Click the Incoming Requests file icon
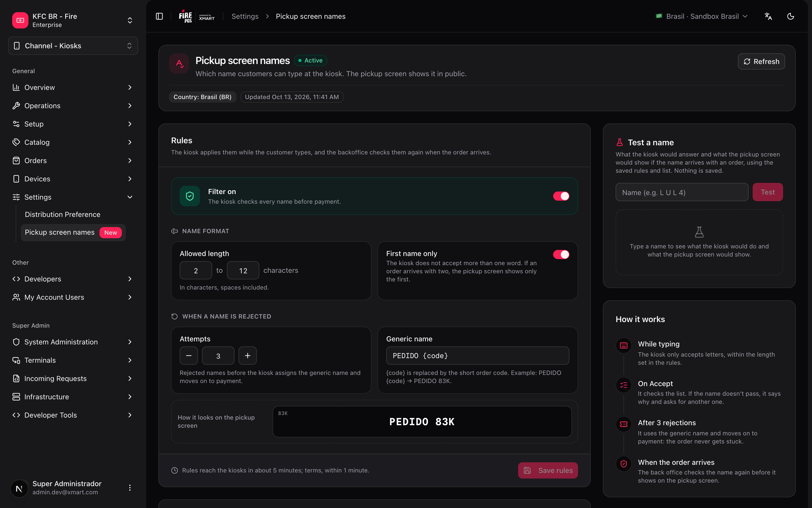The height and width of the screenshot is (508, 812). [16, 378]
